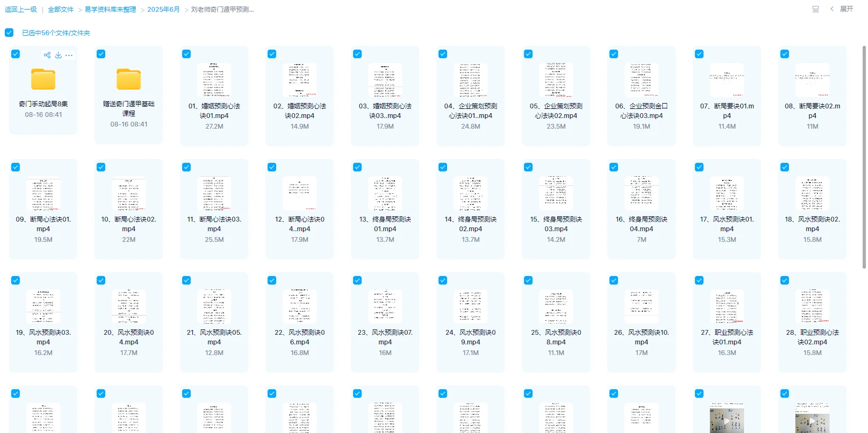Uncheck the 18、风水预测诀02.mp4 checkbox
Image resolution: width=868 pixels, height=433 pixels.
(x=785, y=167)
